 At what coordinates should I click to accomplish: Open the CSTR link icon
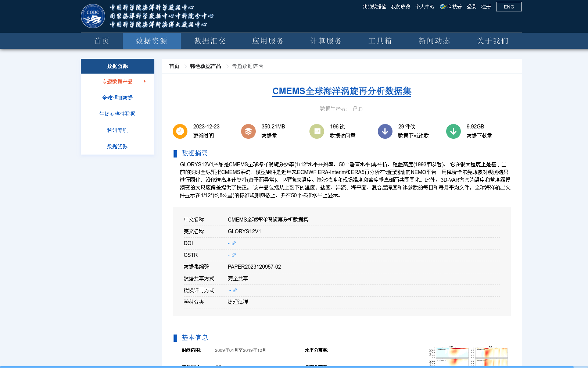(x=234, y=255)
